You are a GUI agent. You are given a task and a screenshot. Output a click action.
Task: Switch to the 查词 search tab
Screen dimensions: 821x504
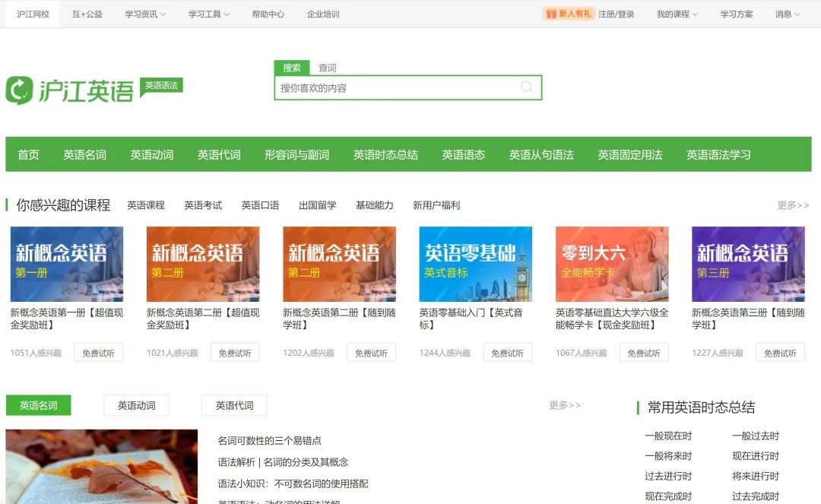327,68
